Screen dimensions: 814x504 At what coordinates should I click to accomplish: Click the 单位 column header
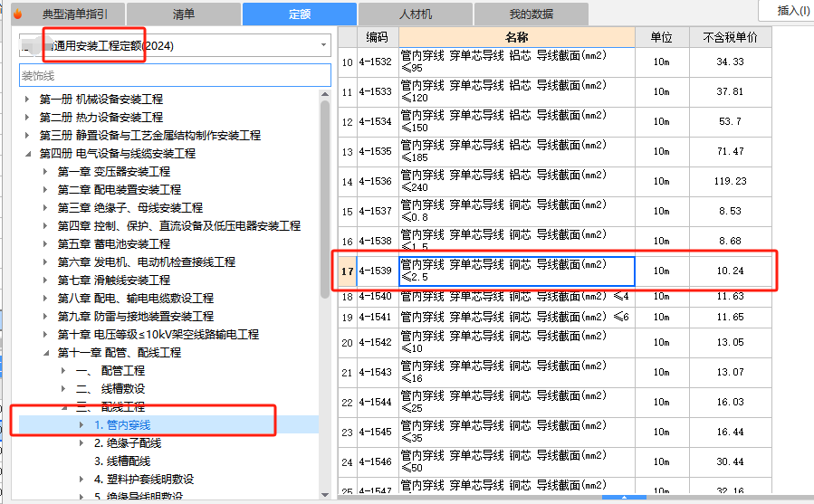click(661, 37)
